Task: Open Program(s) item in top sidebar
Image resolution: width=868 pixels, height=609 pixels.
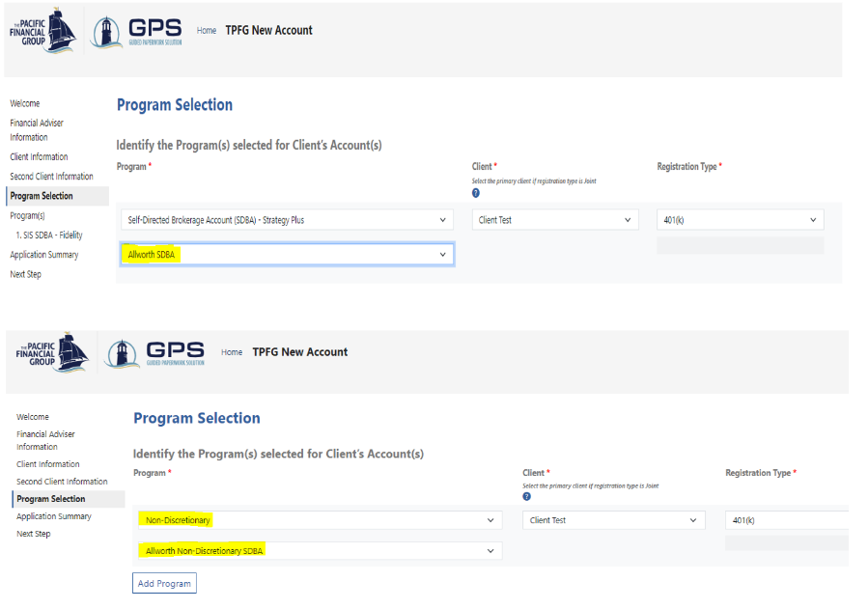Action: pos(28,215)
